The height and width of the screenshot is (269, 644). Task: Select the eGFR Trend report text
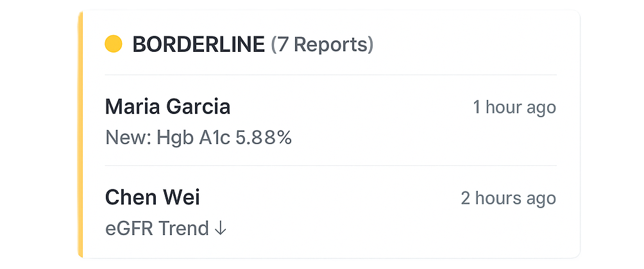click(157, 229)
